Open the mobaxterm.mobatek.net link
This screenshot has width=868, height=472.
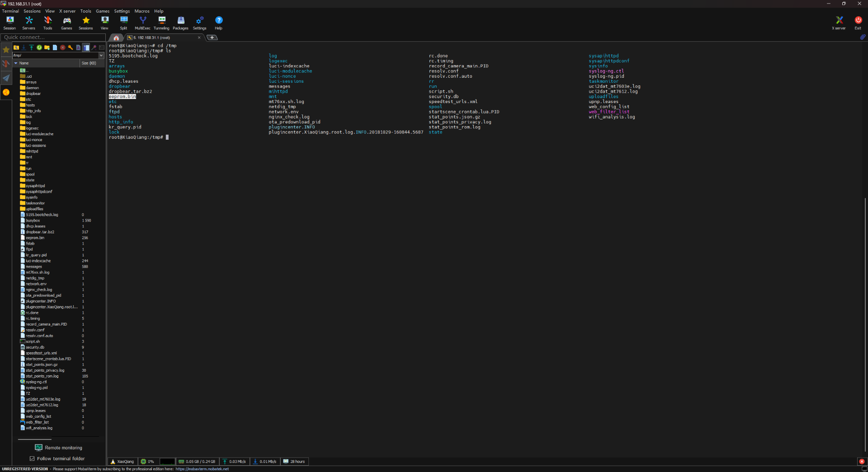[202, 469]
